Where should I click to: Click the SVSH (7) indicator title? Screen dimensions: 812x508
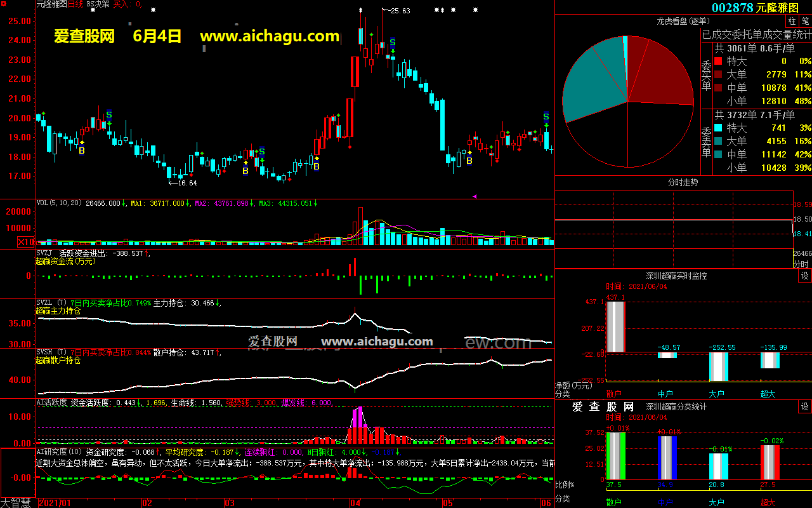point(51,352)
